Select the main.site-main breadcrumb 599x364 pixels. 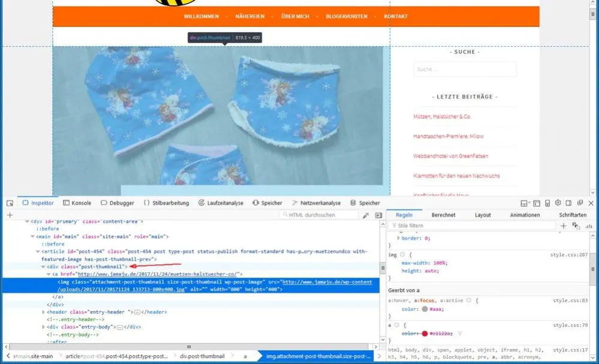pyautogui.click(x=33, y=356)
